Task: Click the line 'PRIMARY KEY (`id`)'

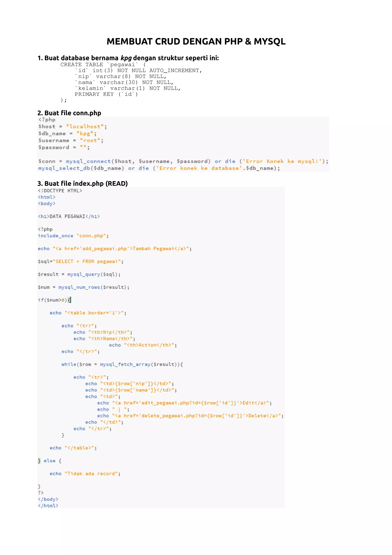Action: pos(106,94)
